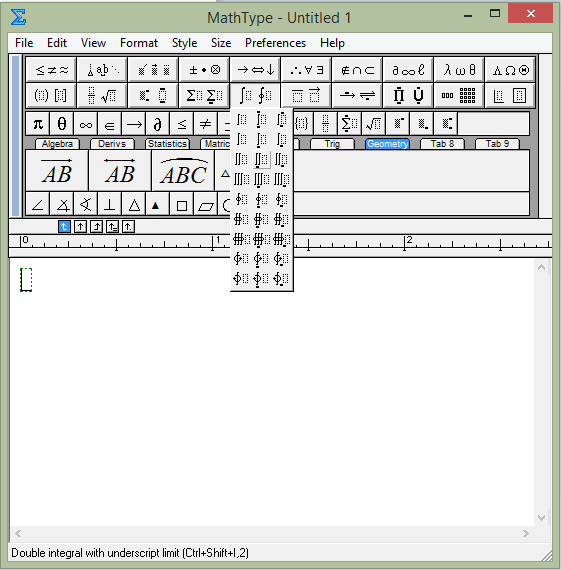Open the set theory symbols palette
The width and height of the screenshot is (561, 570).
click(357, 69)
